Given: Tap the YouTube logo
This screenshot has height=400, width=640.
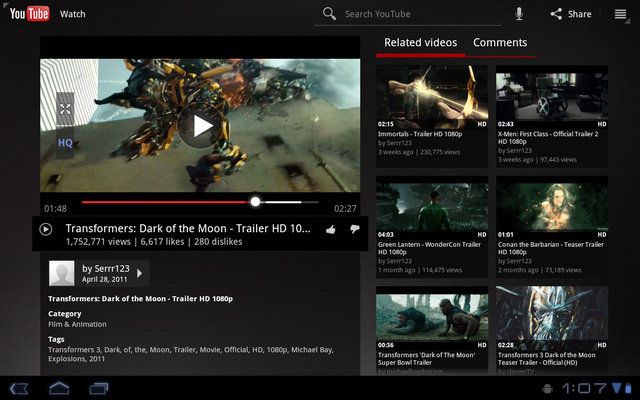Looking at the screenshot, I should coord(29,14).
